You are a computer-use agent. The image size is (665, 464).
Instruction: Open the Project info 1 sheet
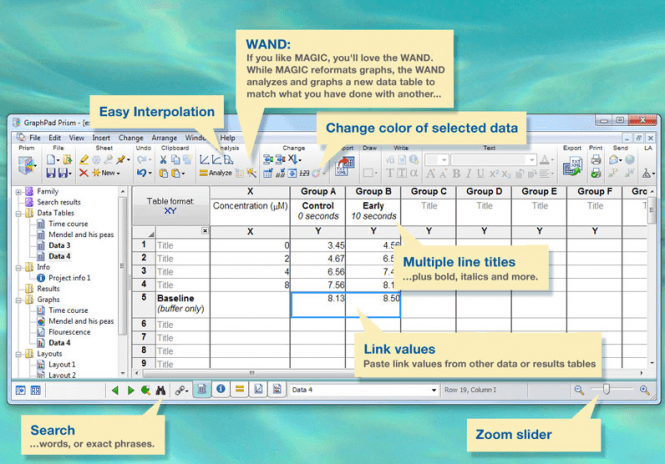[69, 278]
